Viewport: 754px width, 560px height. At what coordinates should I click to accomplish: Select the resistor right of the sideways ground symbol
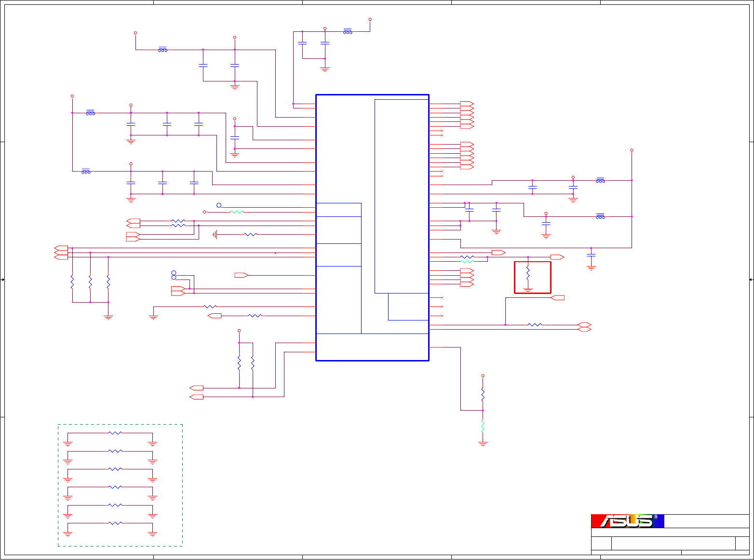[251, 235]
